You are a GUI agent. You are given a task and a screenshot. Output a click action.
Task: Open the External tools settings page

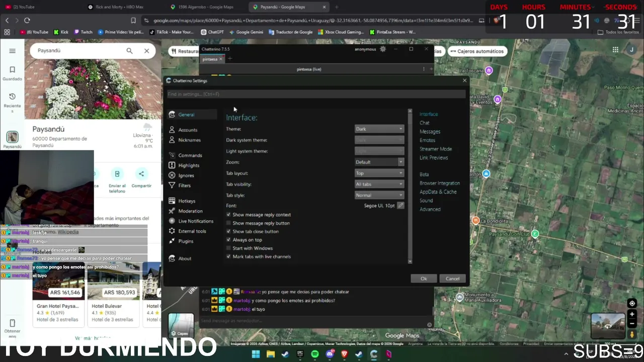pos(192,231)
